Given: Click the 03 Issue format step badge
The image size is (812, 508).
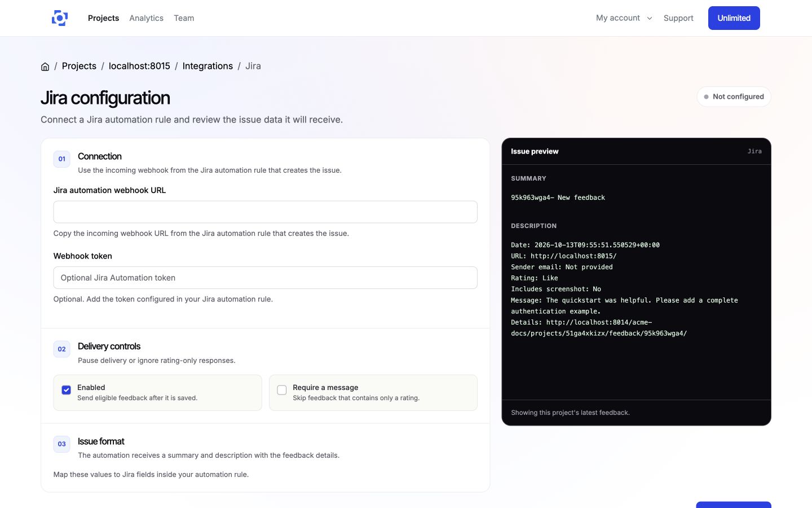Looking at the screenshot, I should click(62, 444).
